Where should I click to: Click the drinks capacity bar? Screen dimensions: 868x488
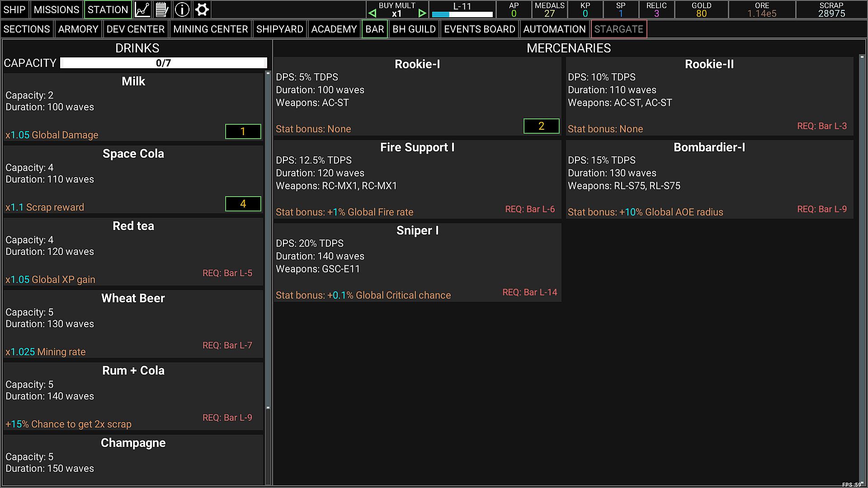pyautogui.click(x=163, y=63)
